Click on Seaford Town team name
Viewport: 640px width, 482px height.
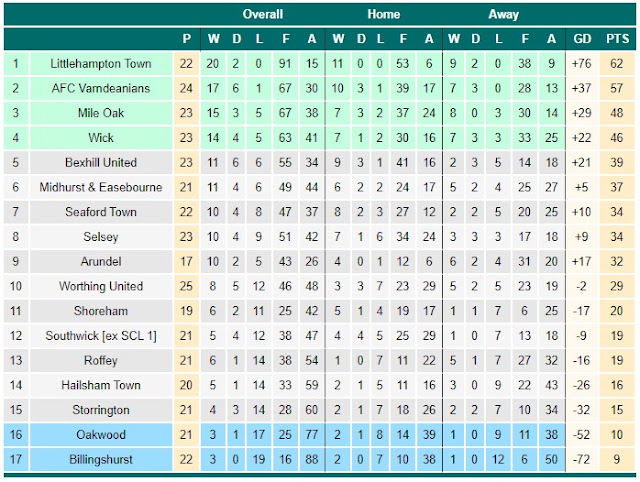(x=101, y=212)
